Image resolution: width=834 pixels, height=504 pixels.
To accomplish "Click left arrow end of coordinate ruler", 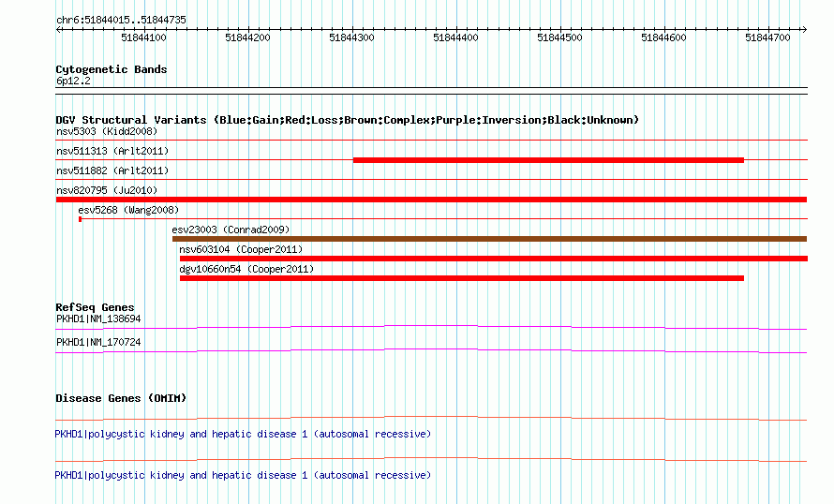I will pos(58,30).
